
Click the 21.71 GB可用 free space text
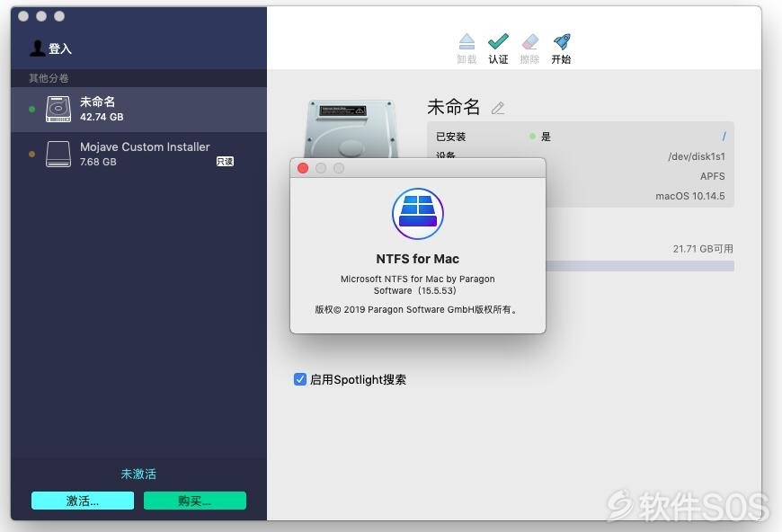(x=703, y=249)
